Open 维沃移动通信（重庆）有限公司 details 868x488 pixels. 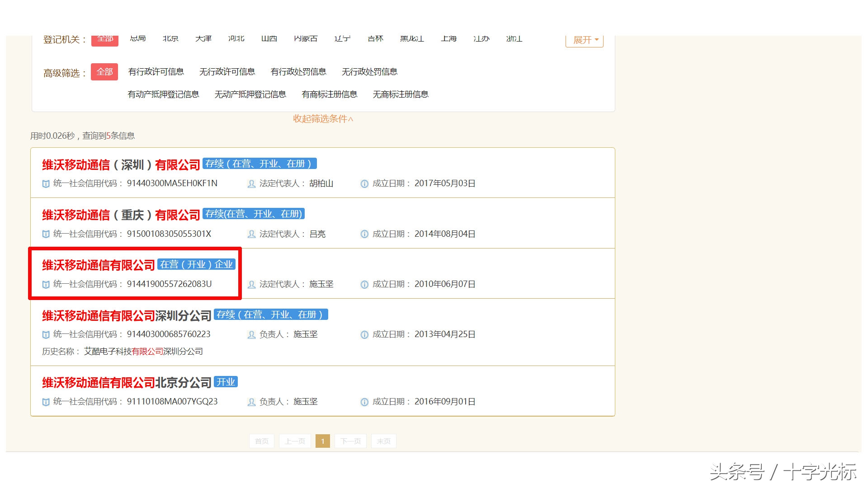pyautogui.click(x=120, y=215)
